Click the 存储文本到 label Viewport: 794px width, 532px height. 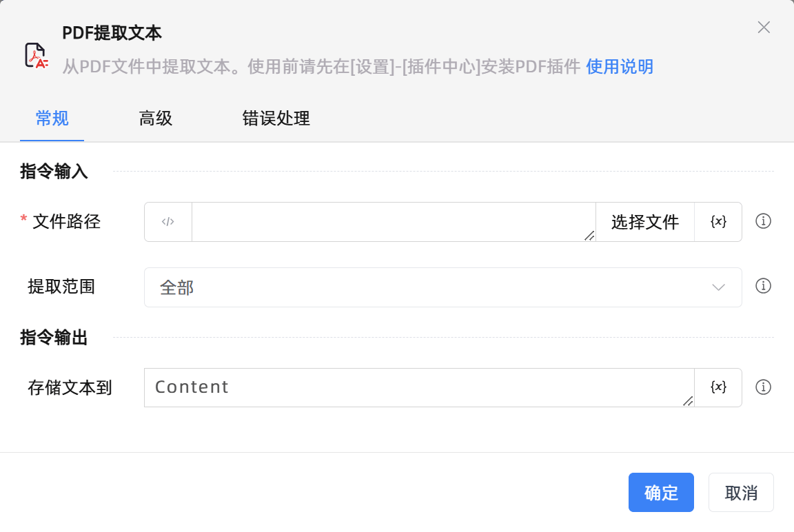70,388
